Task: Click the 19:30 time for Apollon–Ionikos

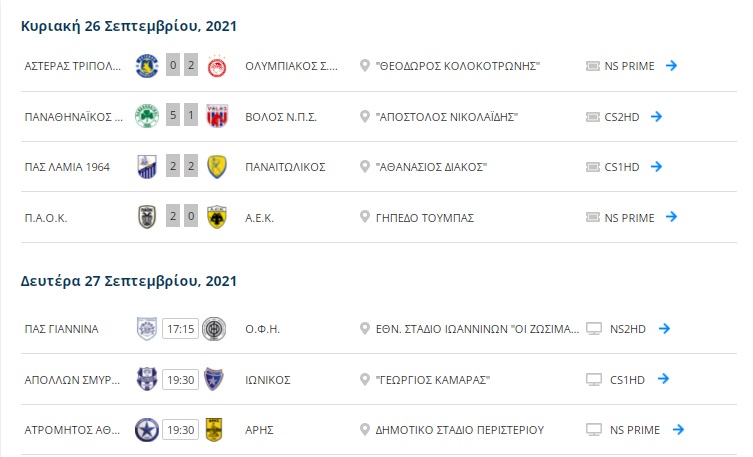Action: pos(181,380)
